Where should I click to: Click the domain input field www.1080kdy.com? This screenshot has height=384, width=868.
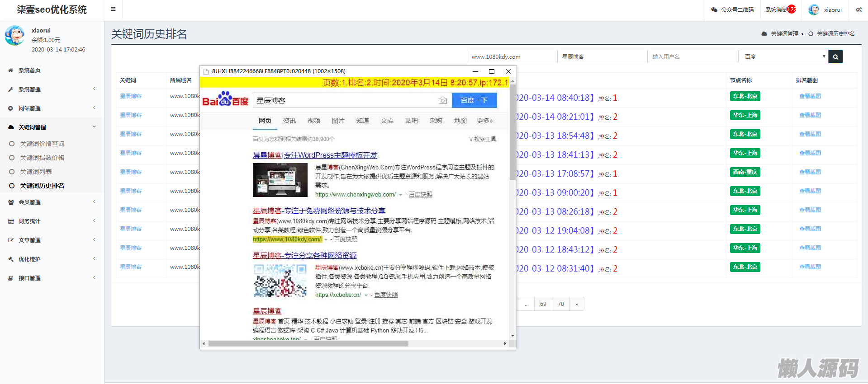pos(512,57)
